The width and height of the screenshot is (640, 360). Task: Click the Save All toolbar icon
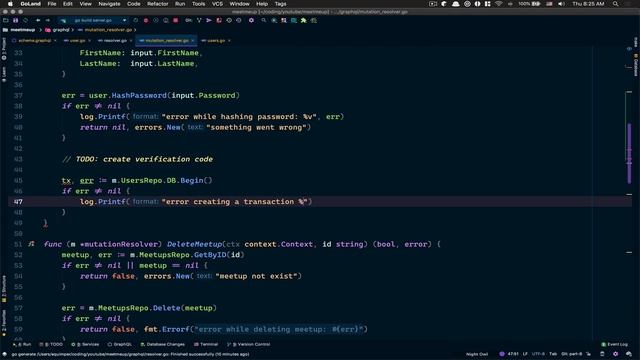(16, 20)
